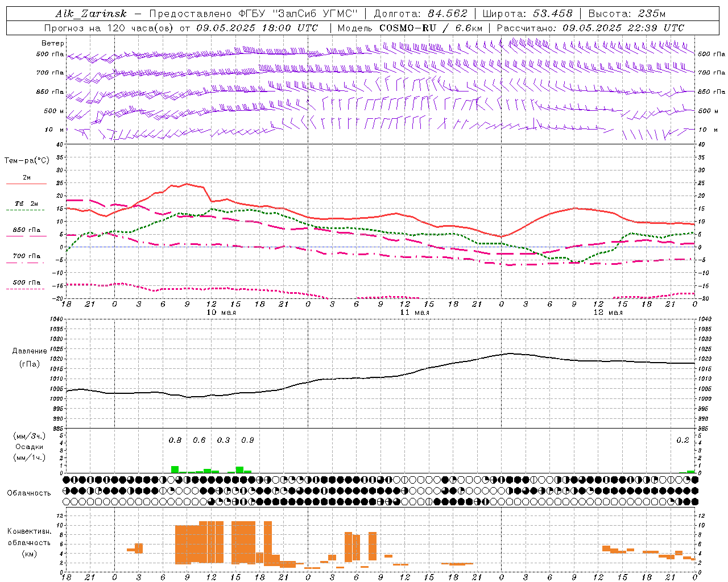This screenshot has width=728, height=582.
Task: Click the (мм/1ч.) units label
Action: click(30, 458)
